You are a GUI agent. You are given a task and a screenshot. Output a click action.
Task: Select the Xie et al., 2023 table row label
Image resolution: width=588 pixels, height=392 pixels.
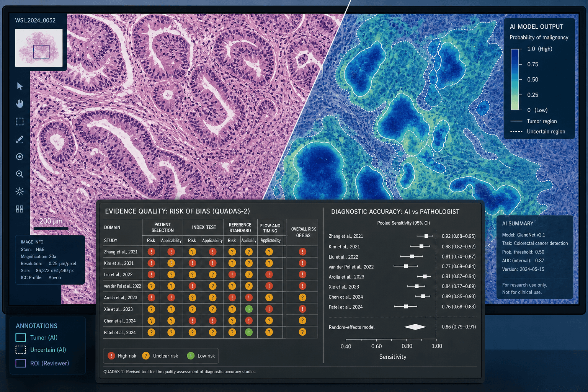coord(118,309)
